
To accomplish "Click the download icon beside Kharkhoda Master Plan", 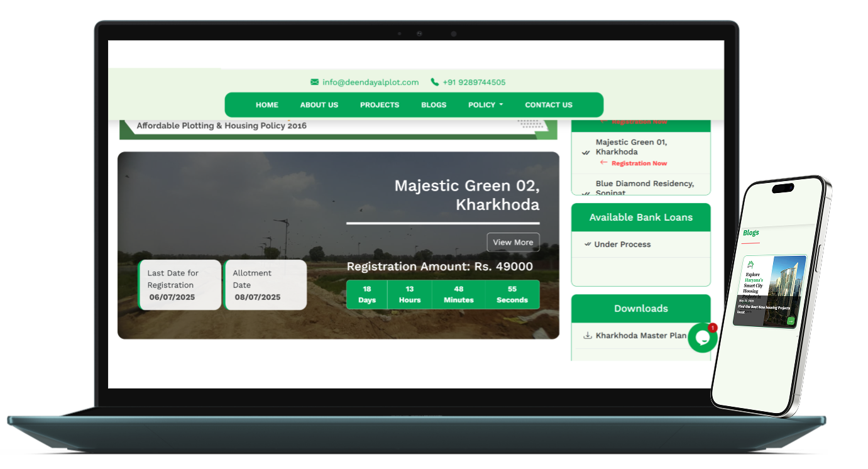I will [x=588, y=336].
